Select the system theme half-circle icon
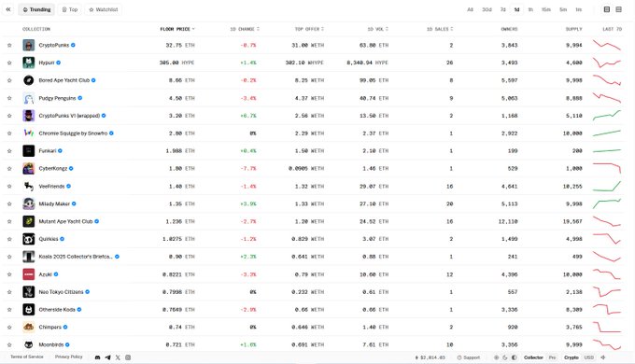Screen dimensions: 635x364 [514, 357]
